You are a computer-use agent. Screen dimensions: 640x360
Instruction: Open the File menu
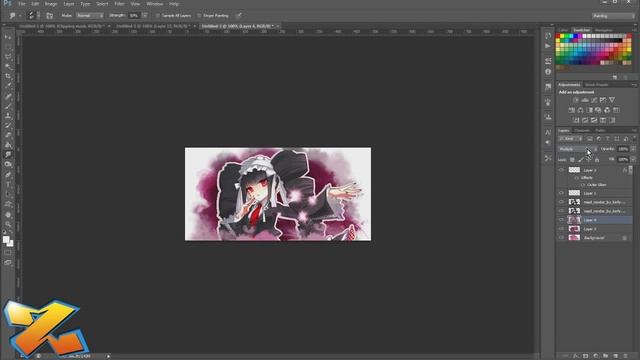coord(22,4)
